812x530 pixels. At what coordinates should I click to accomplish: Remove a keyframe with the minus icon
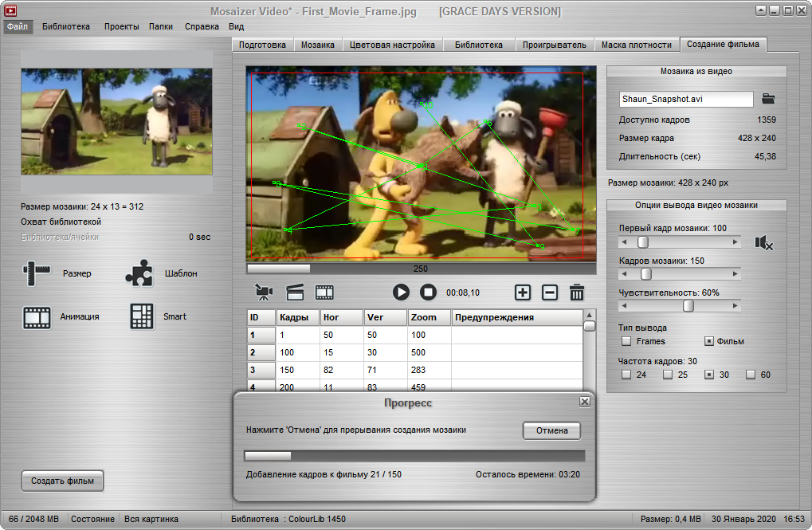click(550, 292)
